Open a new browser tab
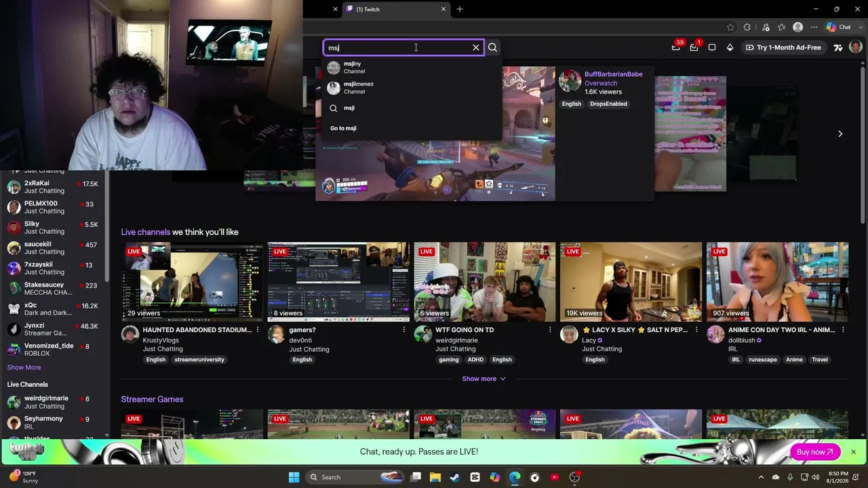Viewport: 868px width, 488px height. coord(460,9)
